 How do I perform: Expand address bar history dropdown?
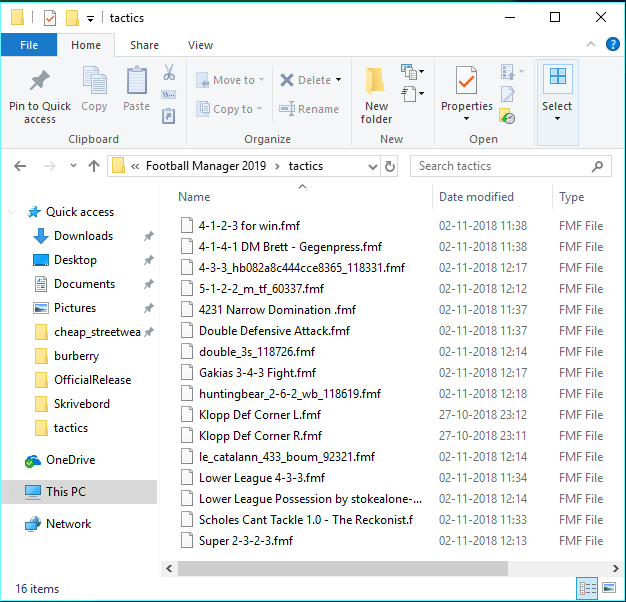tap(372, 166)
